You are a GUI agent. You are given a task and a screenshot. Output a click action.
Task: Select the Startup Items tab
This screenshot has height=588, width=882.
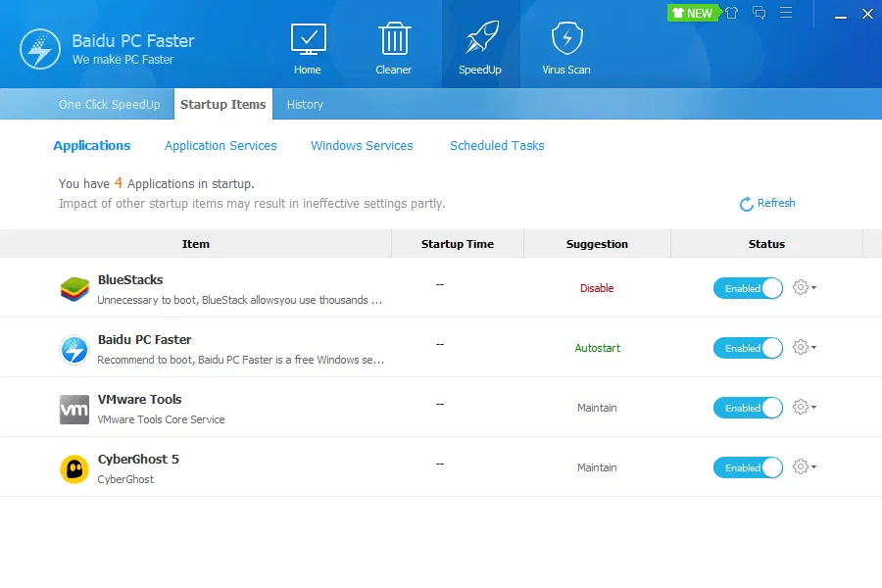tap(223, 104)
